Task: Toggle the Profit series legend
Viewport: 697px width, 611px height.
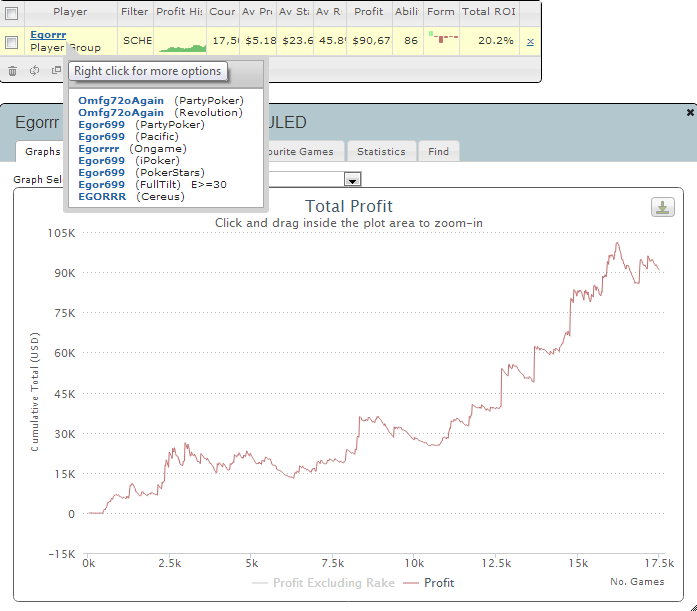Action: tap(429, 583)
